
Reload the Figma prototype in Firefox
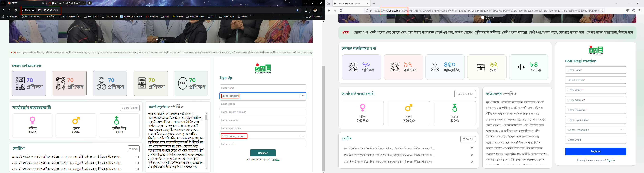point(341,10)
